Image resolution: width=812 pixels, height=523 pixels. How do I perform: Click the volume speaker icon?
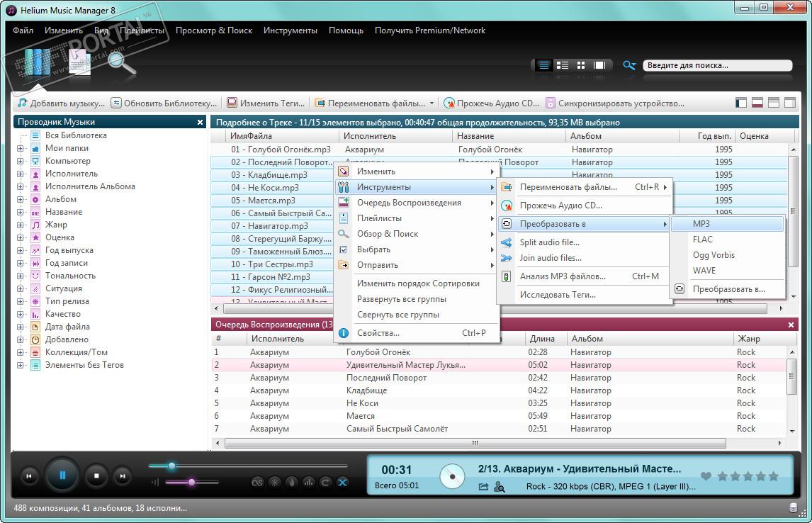[x=155, y=482]
